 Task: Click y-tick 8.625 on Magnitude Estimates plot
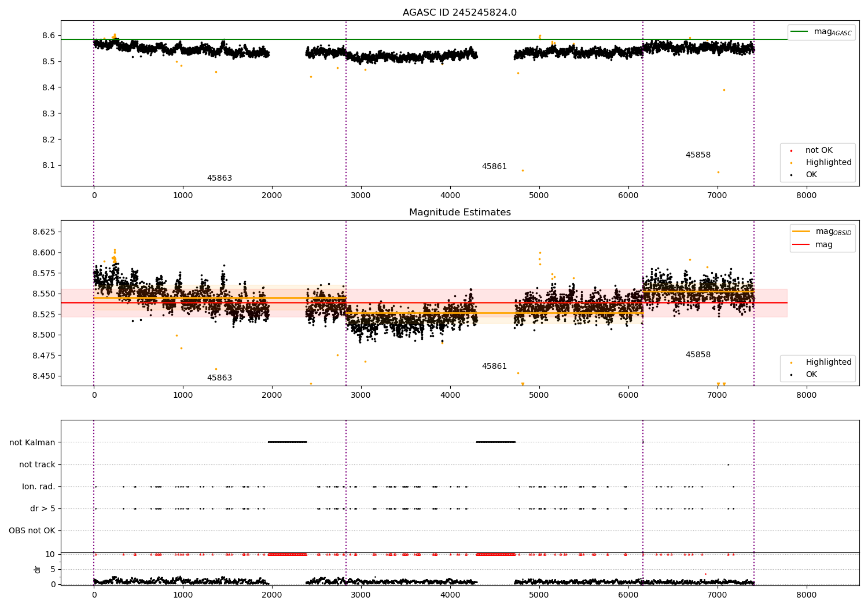[x=45, y=232]
